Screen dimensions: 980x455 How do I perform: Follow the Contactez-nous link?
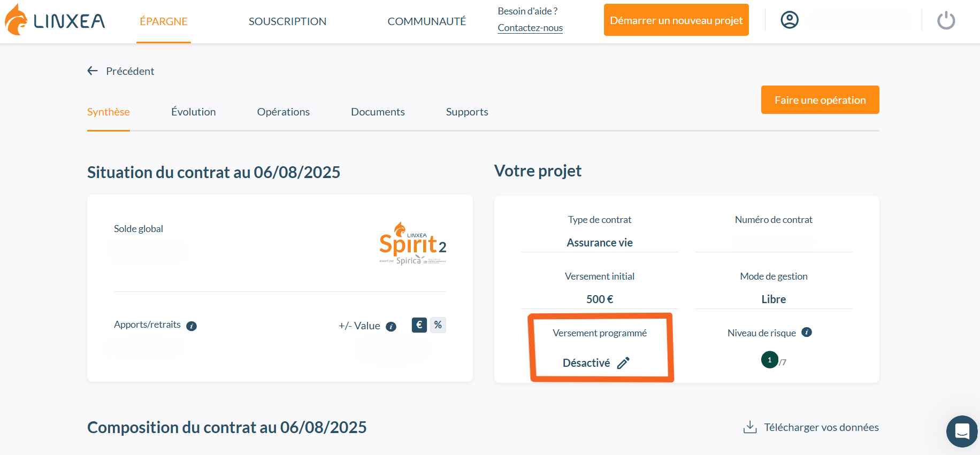pyautogui.click(x=530, y=28)
